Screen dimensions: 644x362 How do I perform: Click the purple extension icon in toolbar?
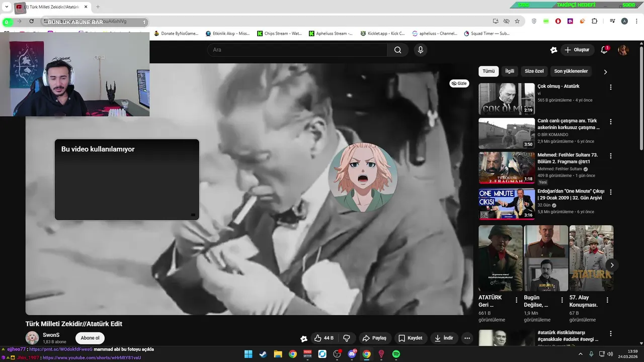coord(570,21)
